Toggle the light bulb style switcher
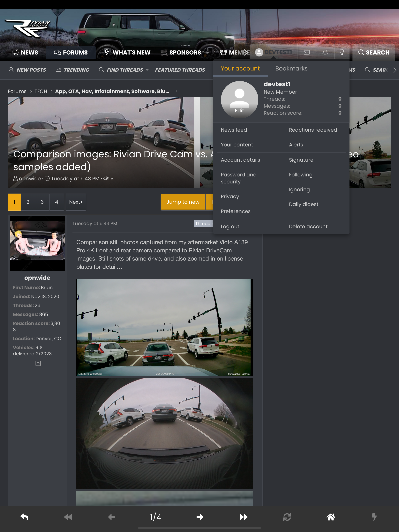This screenshot has width=399, height=532. coord(342,52)
